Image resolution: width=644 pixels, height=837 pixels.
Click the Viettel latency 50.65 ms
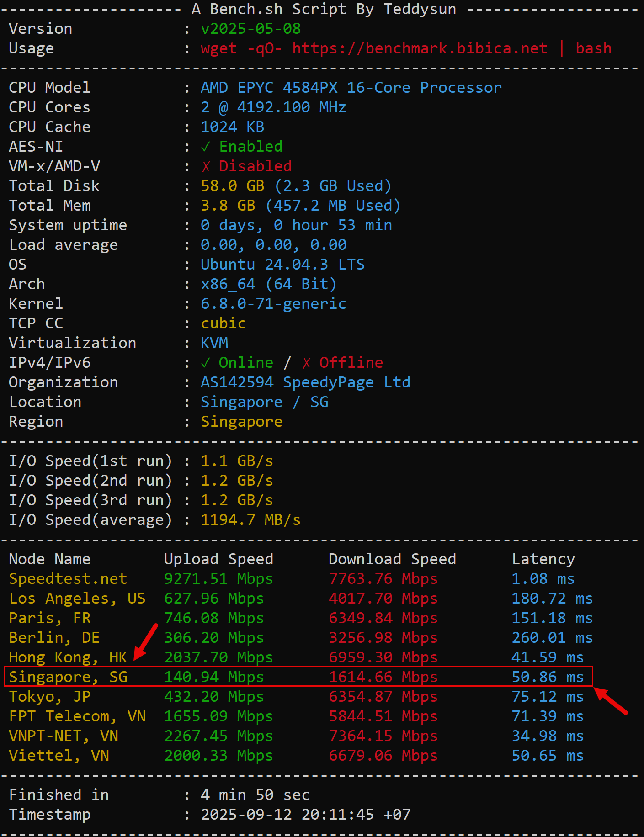(548, 756)
